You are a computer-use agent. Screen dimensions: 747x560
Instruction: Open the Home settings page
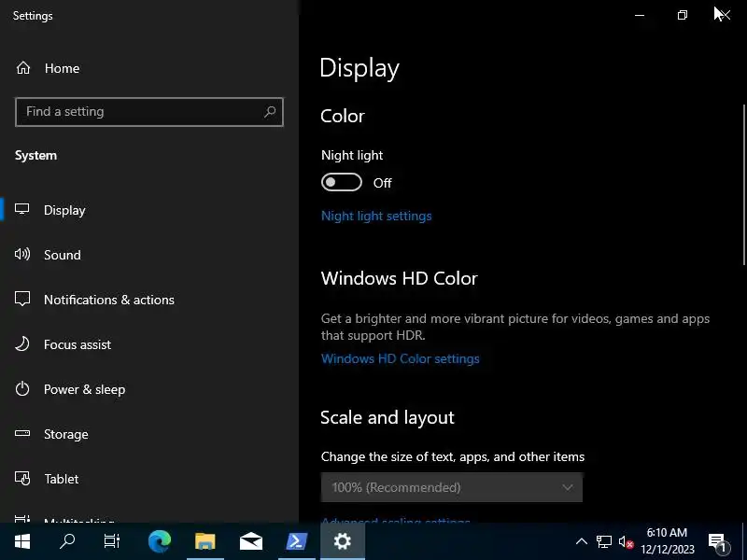click(x=48, y=68)
